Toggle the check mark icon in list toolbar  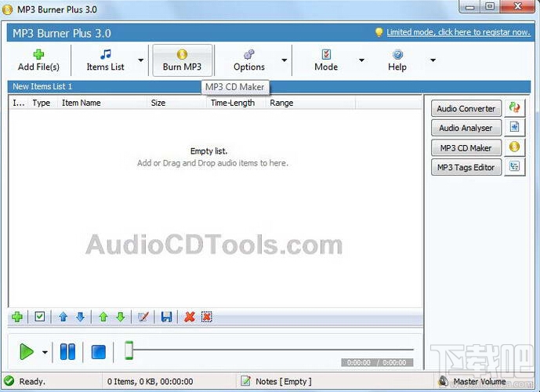(40, 316)
